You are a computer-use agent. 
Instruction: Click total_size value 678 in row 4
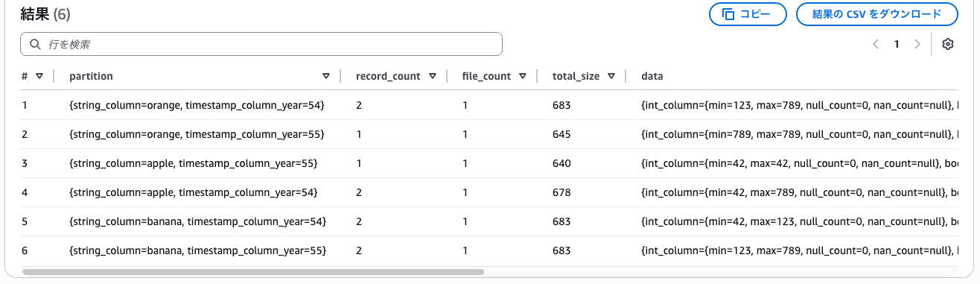coord(561,192)
